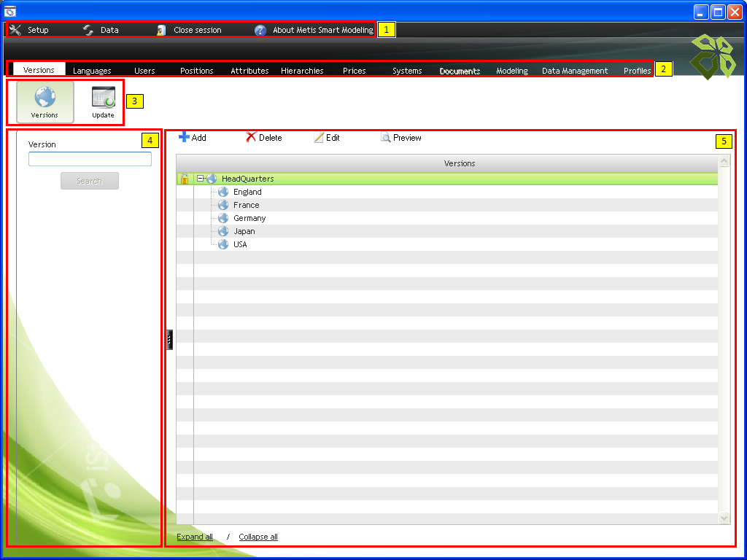
Task: Click the Versions tab
Action: point(39,69)
